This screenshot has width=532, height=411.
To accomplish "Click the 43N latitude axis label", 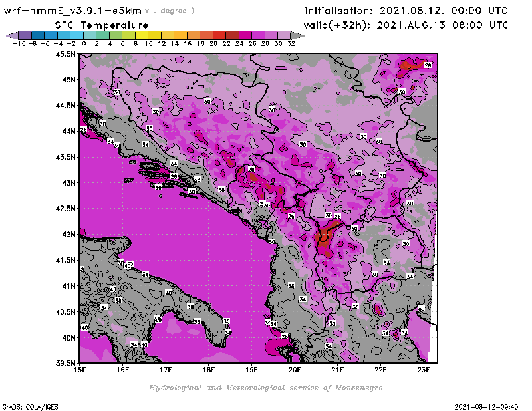I will (x=68, y=183).
